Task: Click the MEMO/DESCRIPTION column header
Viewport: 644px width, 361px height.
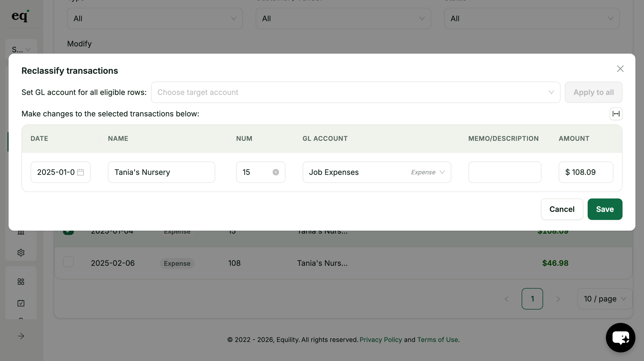Action: click(503, 138)
